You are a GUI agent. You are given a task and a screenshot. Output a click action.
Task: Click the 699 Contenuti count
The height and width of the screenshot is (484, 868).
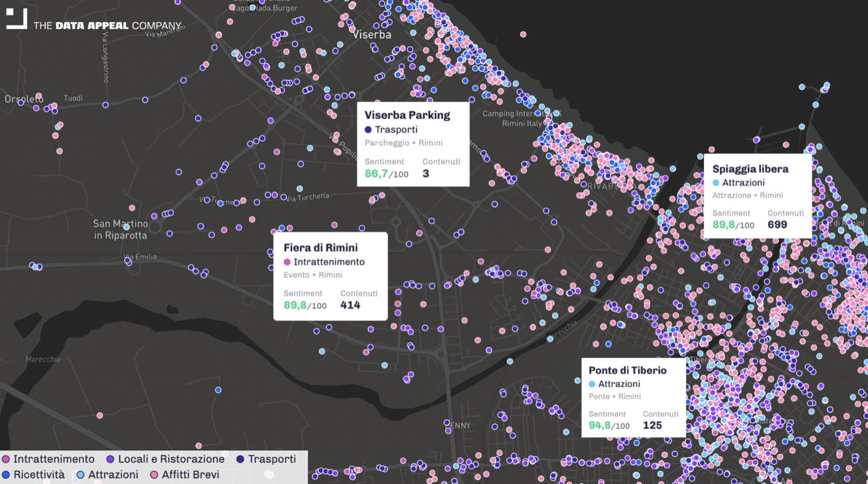click(777, 224)
